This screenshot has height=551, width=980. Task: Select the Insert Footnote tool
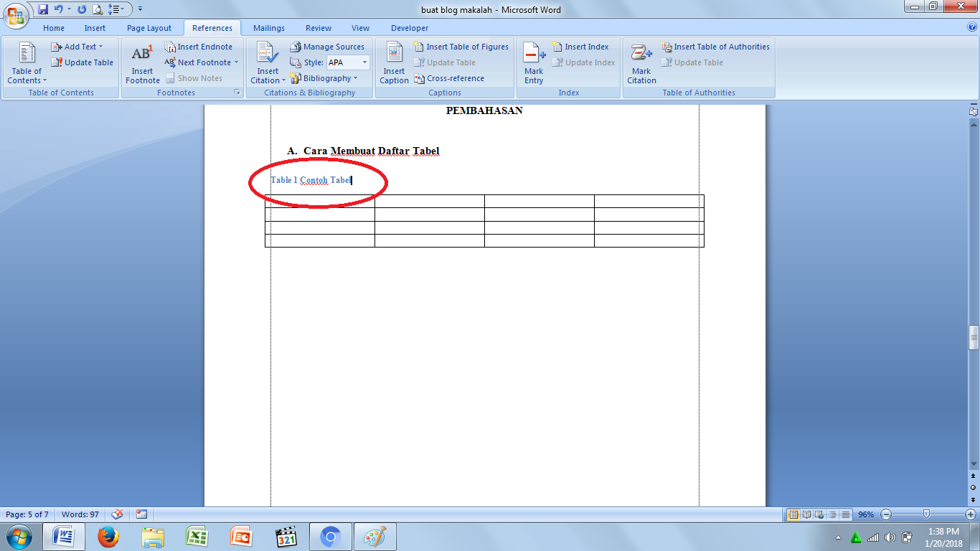point(142,65)
